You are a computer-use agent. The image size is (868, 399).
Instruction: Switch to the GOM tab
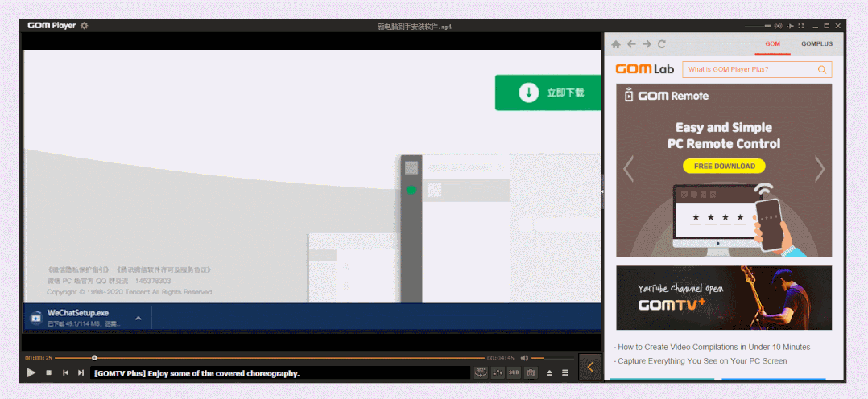pos(773,44)
